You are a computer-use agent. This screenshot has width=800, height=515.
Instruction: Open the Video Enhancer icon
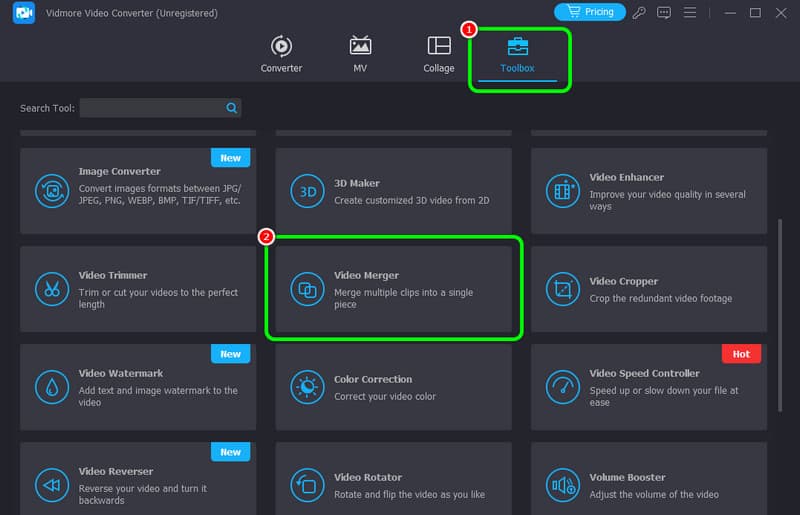[x=562, y=191]
